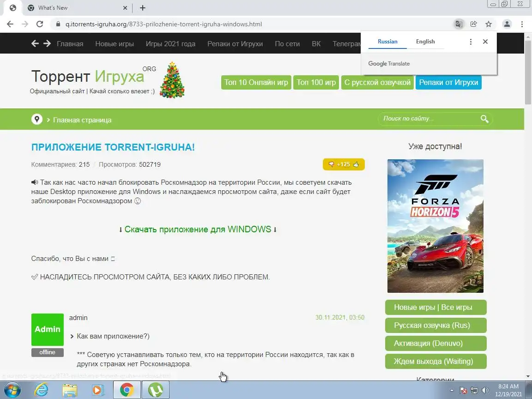Click the browser Forward arrow button
Viewport: 532px width, 399px height.
(x=25, y=24)
